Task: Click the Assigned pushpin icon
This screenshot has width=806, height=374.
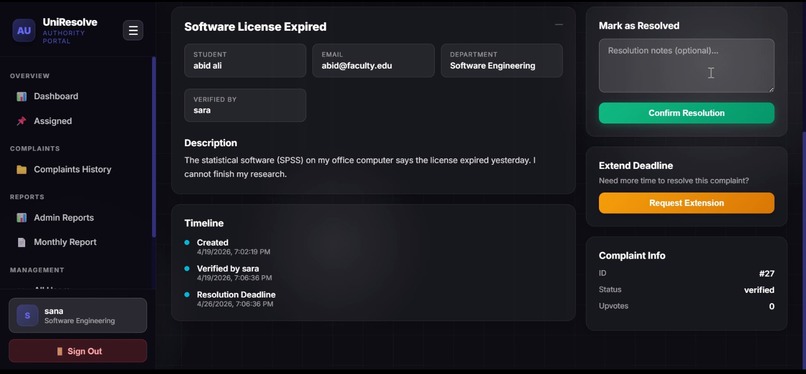Action: [21, 121]
